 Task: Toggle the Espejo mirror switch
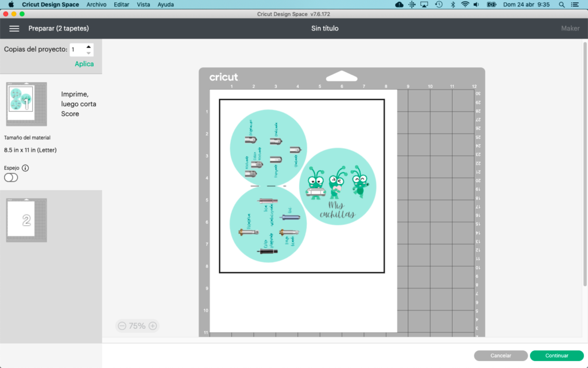point(11,178)
